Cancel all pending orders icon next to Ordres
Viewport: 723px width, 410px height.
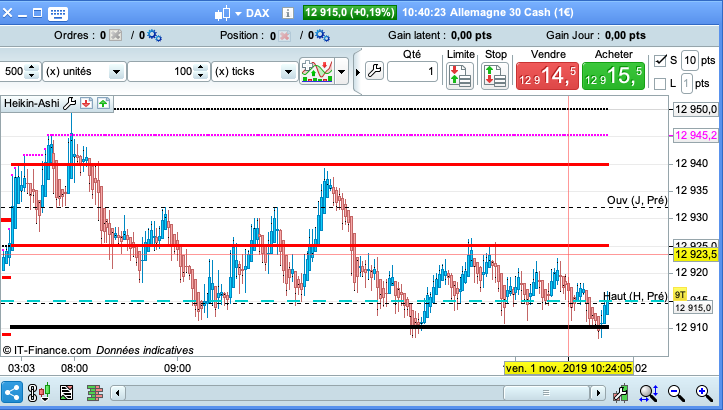point(116,36)
